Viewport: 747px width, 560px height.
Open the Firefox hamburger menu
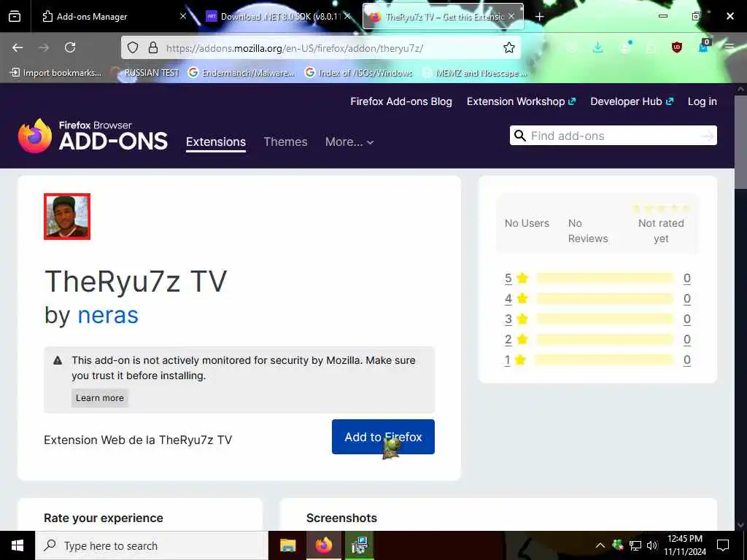729,47
